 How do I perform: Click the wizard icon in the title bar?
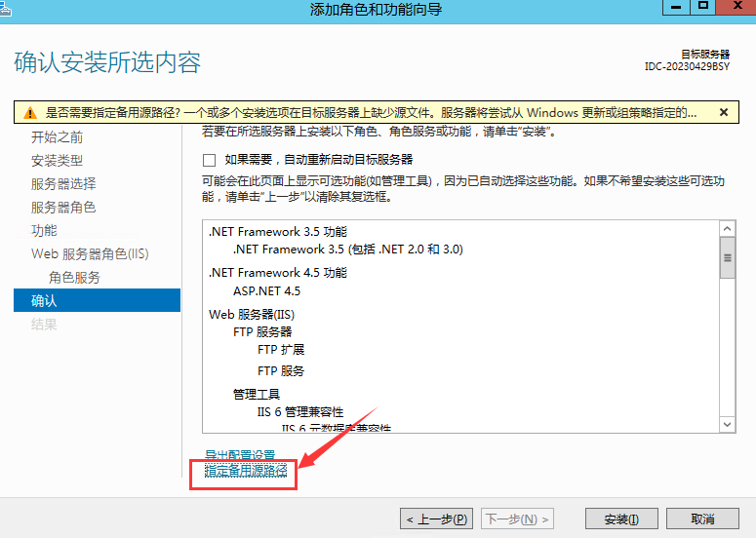[4, 8]
